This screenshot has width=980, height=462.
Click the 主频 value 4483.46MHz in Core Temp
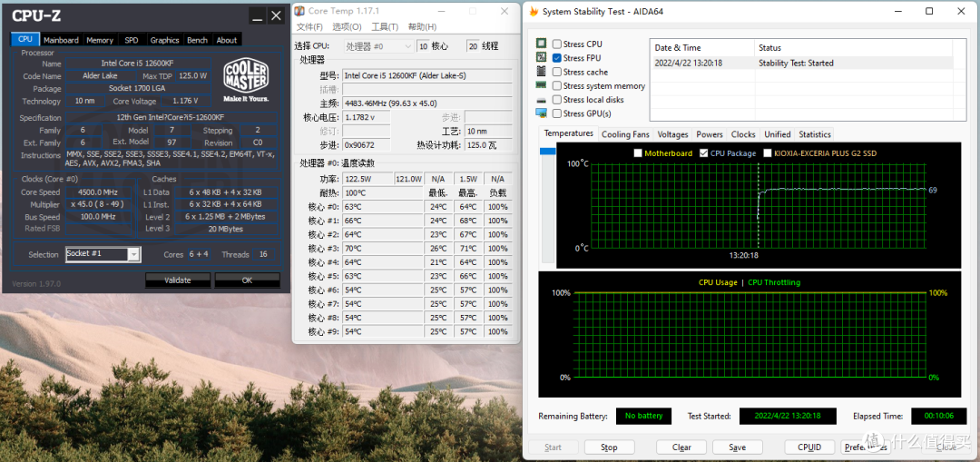[427, 103]
